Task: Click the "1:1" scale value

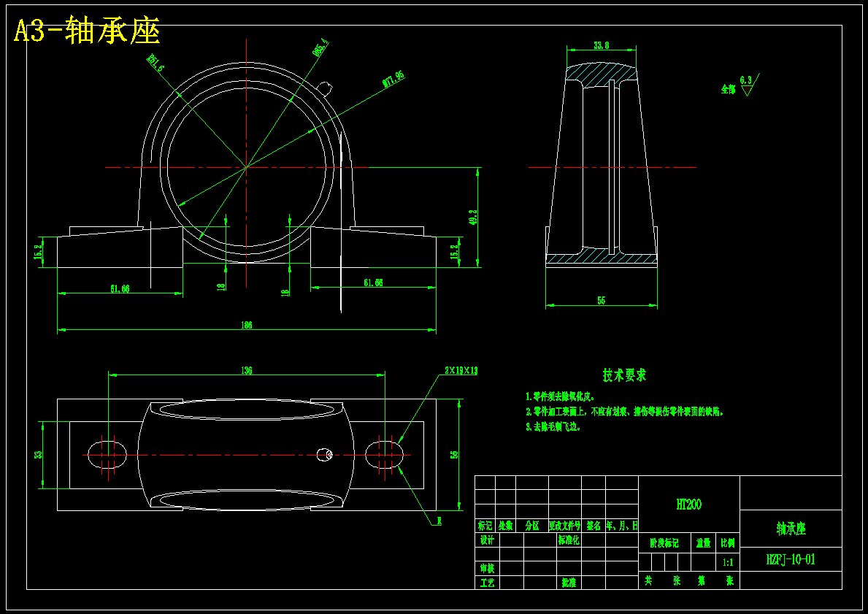Action: click(x=728, y=562)
